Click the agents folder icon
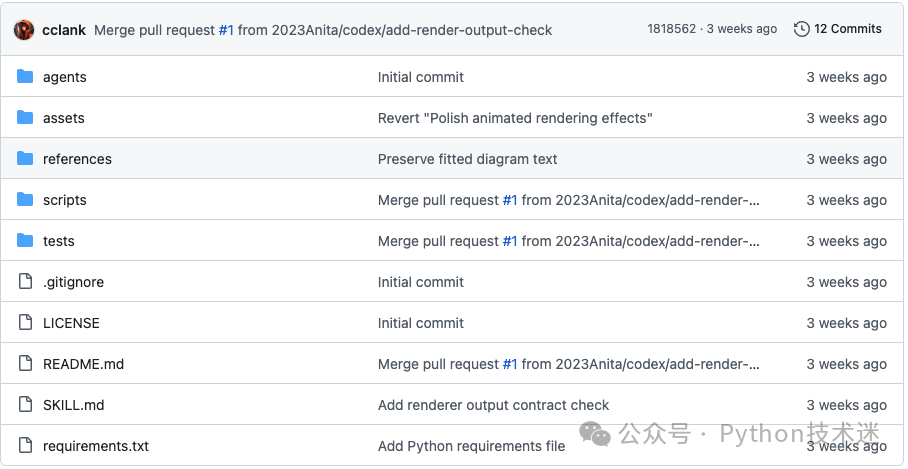This screenshot has height=469, width=908. (25, 76)
